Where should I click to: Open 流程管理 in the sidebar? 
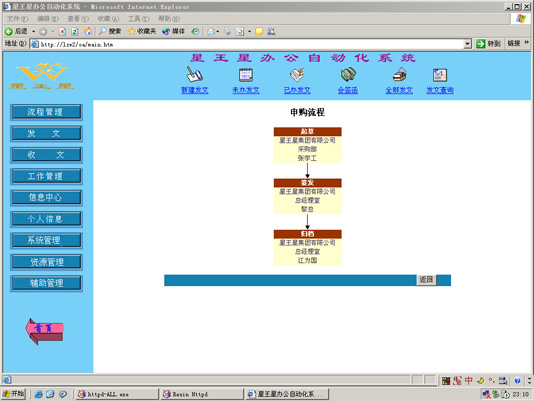[46, 112]
